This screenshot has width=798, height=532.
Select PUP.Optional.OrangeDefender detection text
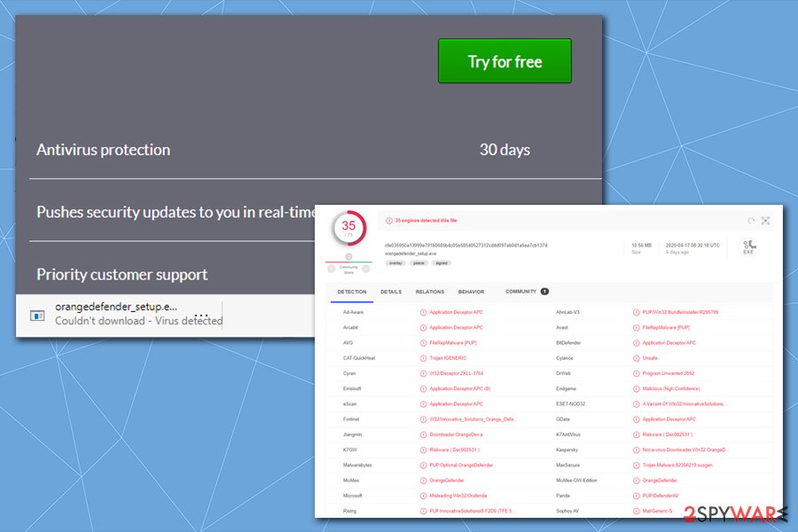461,465
